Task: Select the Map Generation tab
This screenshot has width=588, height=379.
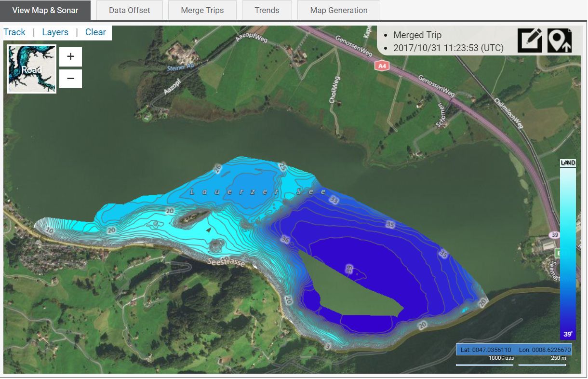Action: pos(338,10)
